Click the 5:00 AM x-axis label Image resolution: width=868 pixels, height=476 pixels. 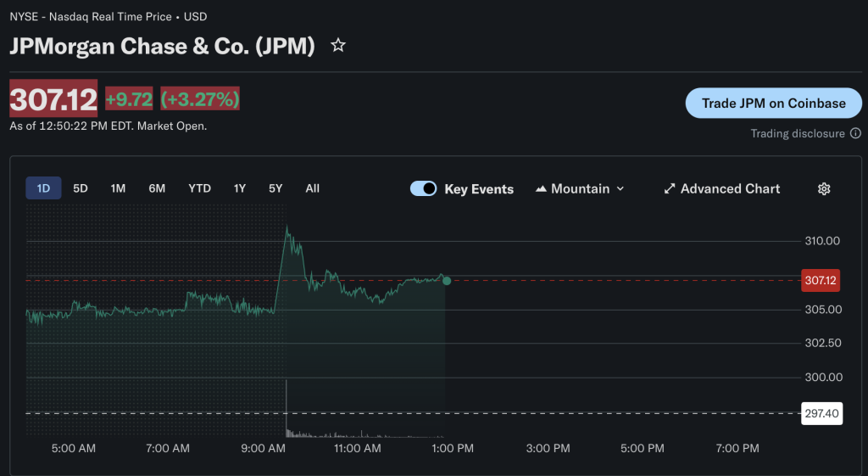(74, 448)
